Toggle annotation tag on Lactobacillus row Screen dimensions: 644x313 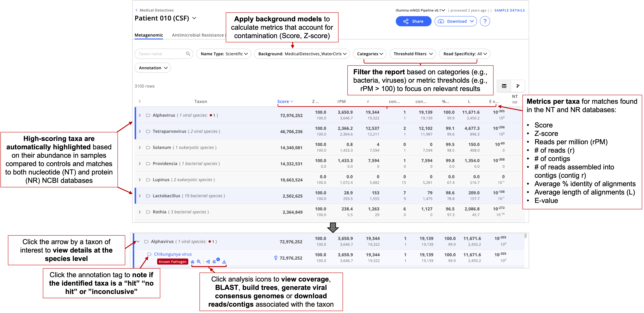pos(148,196)
